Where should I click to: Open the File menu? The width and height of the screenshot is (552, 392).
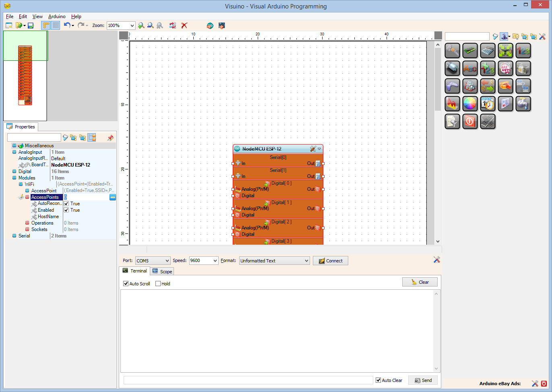[10, 17]
